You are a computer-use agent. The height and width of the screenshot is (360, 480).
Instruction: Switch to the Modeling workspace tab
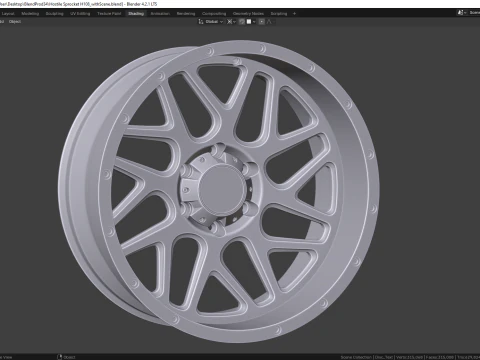tap(30, 14)
